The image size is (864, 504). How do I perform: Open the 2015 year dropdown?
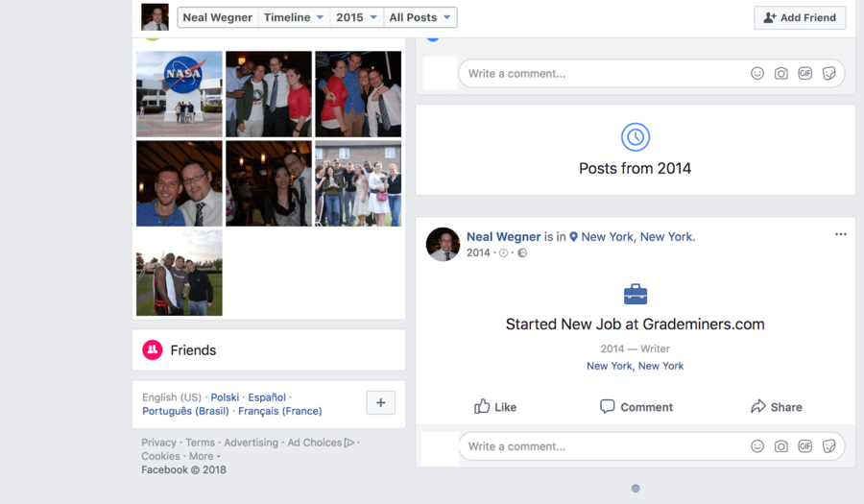356,17
